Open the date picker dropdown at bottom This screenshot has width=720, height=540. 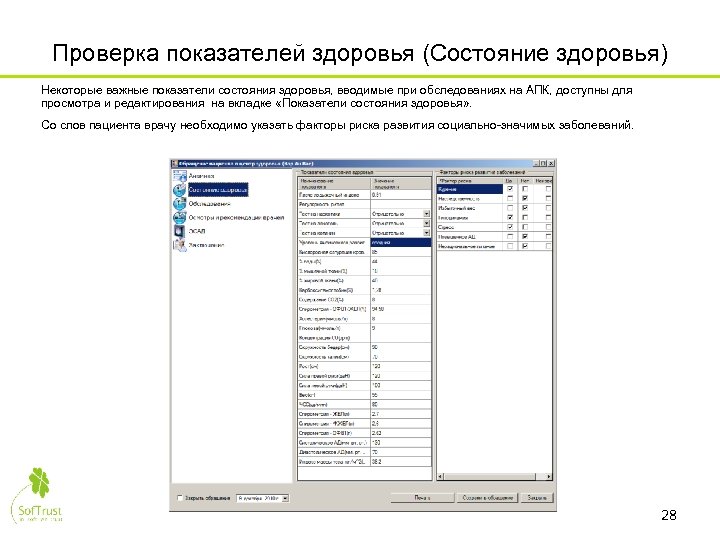[285, 498]
